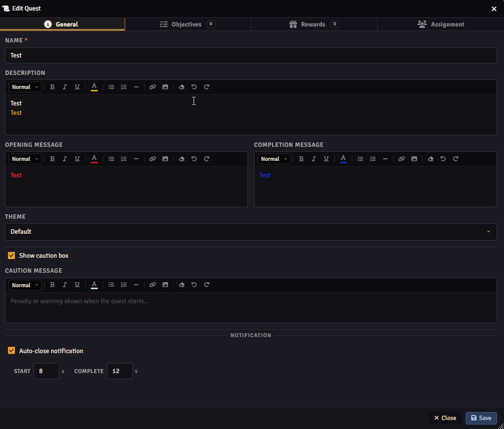Insert horizontal rule in Caution Message toolbar
Viewport: 504px width, 429px height.
pos(136,285)
